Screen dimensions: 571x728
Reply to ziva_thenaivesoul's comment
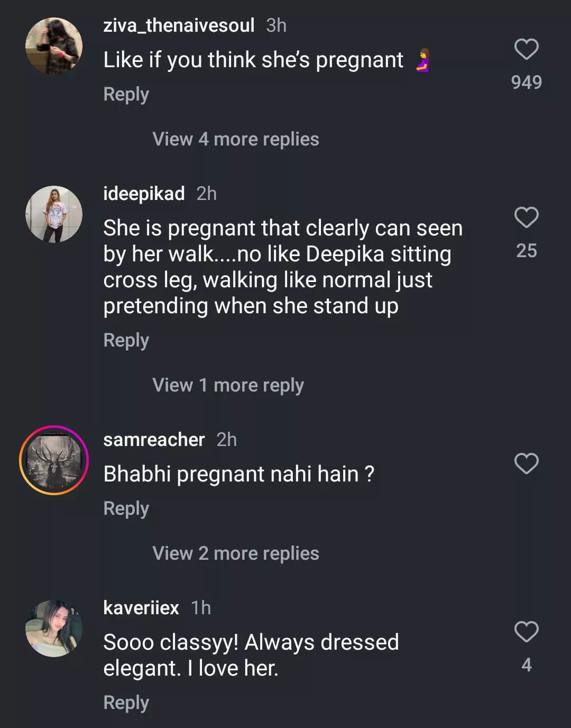(x=126, y=94)
